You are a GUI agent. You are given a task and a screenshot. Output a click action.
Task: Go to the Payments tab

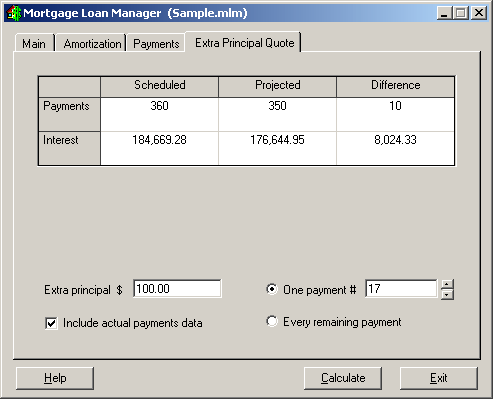click(x=156, y=43)
